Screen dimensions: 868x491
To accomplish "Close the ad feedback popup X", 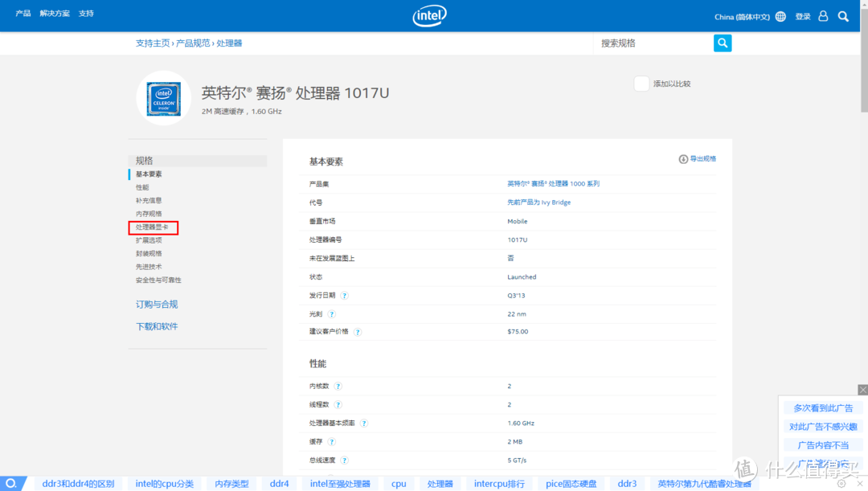I will point(862,390).
